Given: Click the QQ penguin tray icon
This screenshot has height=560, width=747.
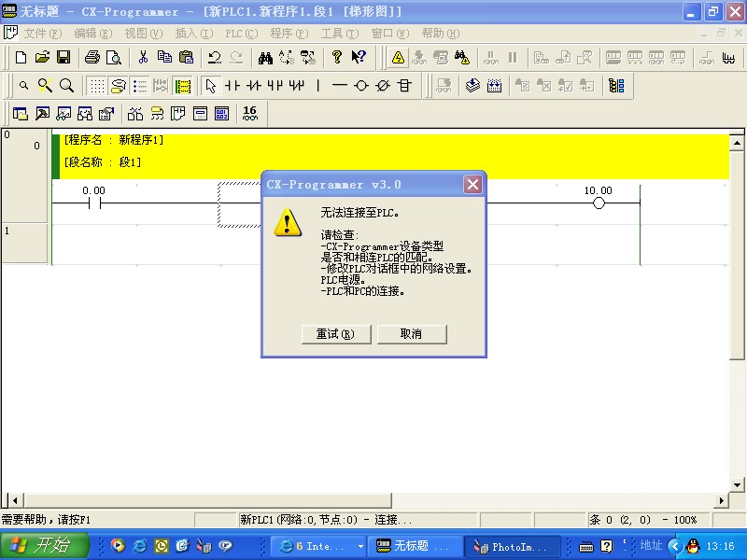Looking at the screenshot, I should tap(694, 546).
